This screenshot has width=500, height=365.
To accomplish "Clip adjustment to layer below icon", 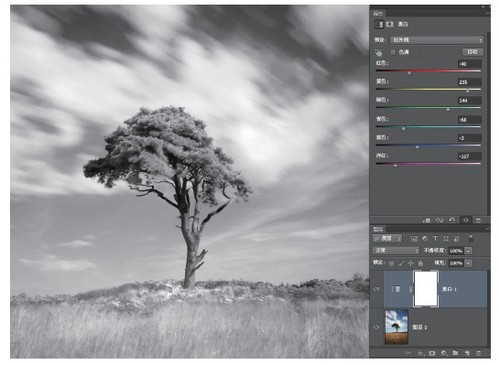I will [x=427, y=220].
